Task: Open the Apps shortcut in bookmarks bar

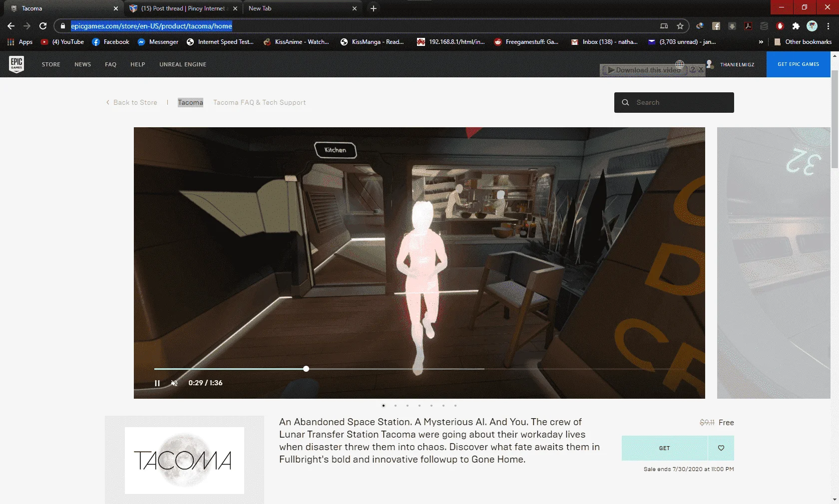Action: (20, 42)
